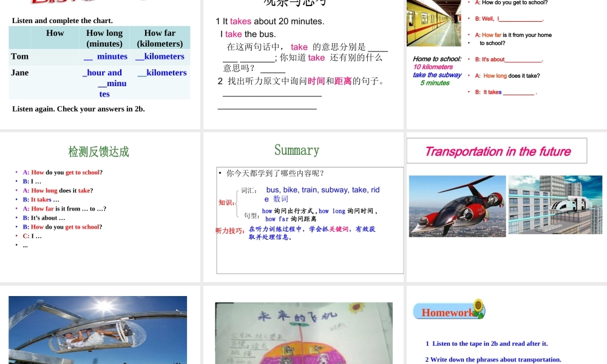Click the futuristic elevated train picture
This screenshot has width=607, height=364.
click(x=555, y=204)
